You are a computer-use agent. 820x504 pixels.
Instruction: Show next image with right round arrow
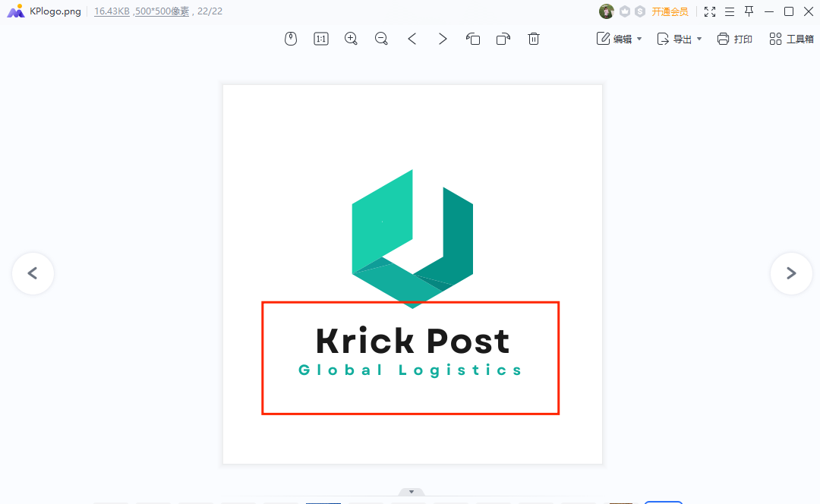point(791,273)
